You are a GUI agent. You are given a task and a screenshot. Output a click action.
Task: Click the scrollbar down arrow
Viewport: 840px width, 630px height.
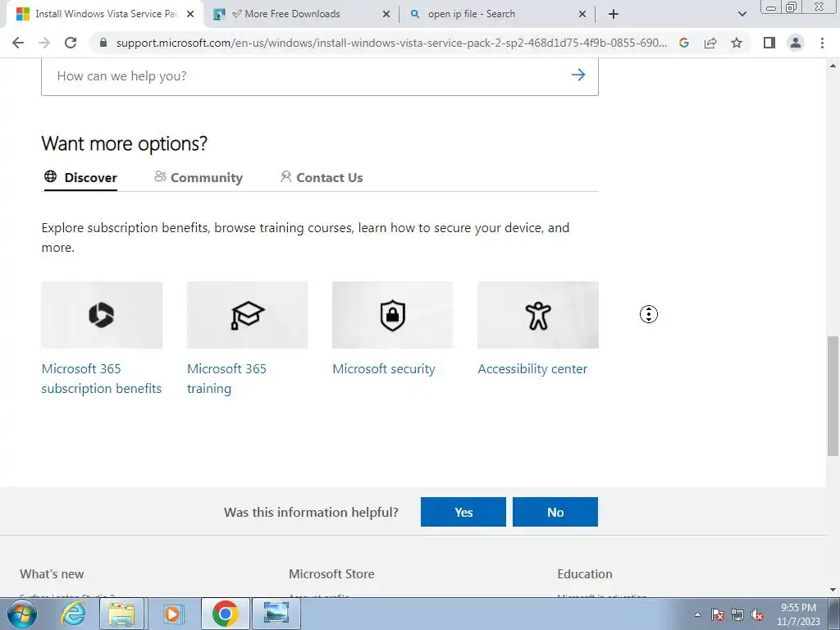833,590
